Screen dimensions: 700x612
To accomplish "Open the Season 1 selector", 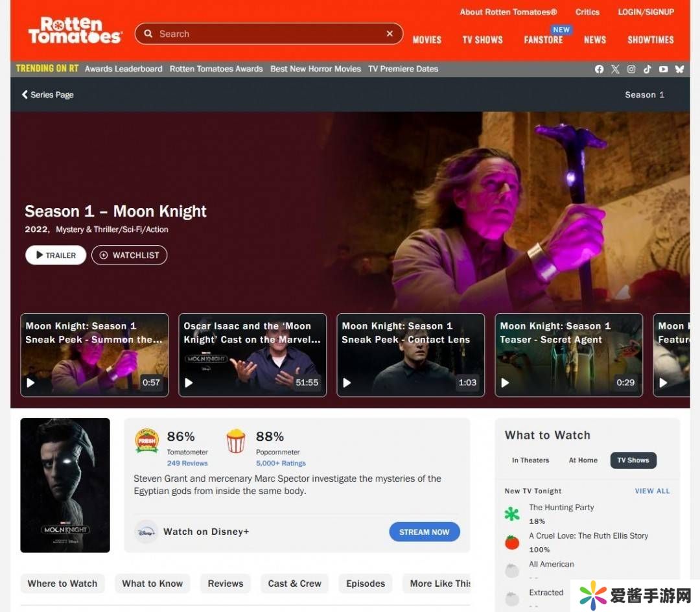I will 644,95.
